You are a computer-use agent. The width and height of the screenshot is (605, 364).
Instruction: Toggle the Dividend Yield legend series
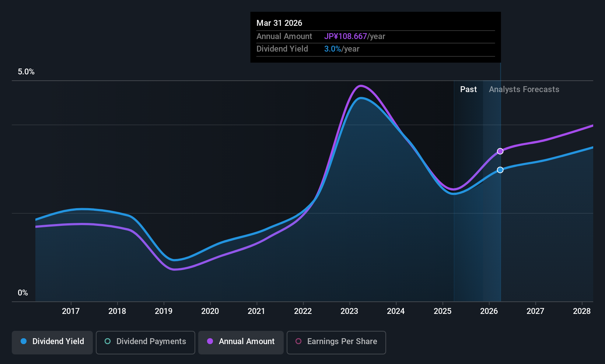[52, 342]
